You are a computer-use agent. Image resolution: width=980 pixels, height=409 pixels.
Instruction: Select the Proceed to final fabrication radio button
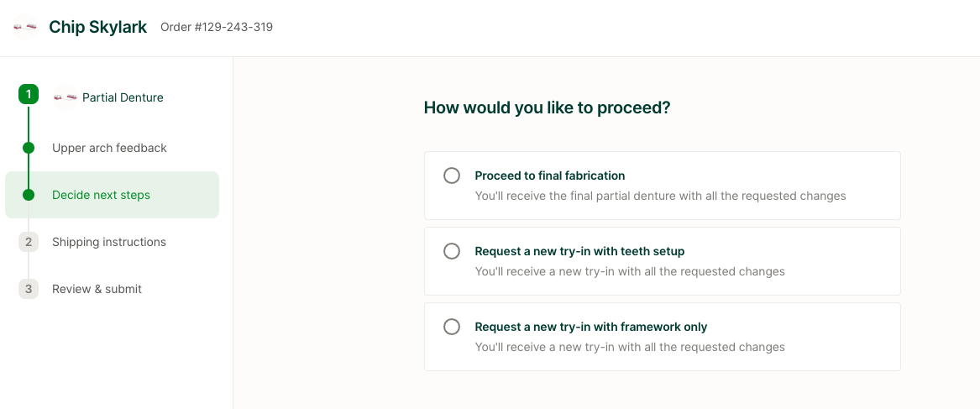[452, 176]
